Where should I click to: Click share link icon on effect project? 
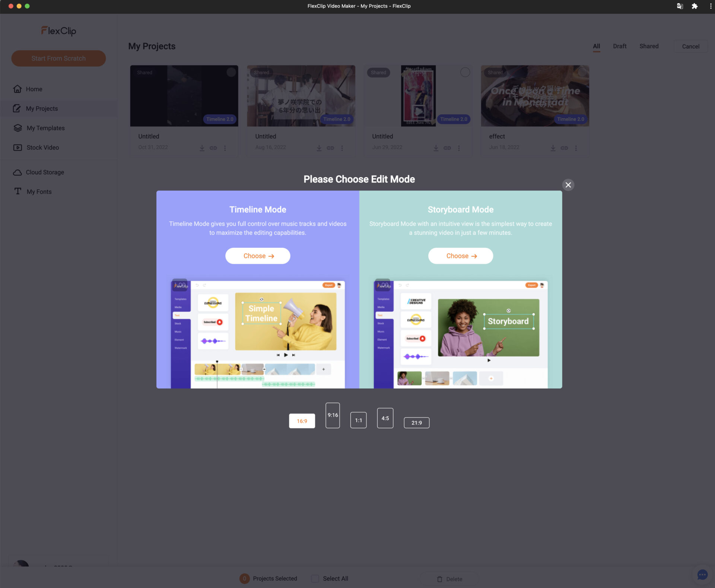(x=564, y=148)
